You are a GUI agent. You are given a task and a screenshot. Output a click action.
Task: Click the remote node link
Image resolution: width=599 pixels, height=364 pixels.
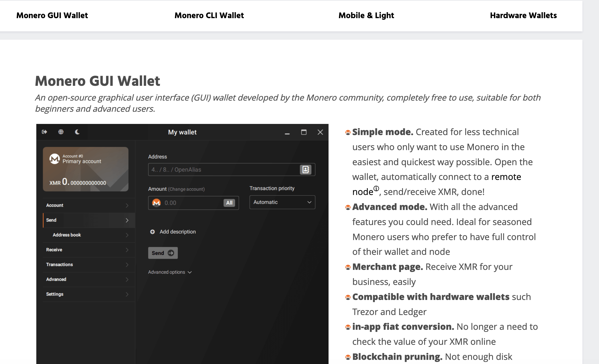[506, 177]
